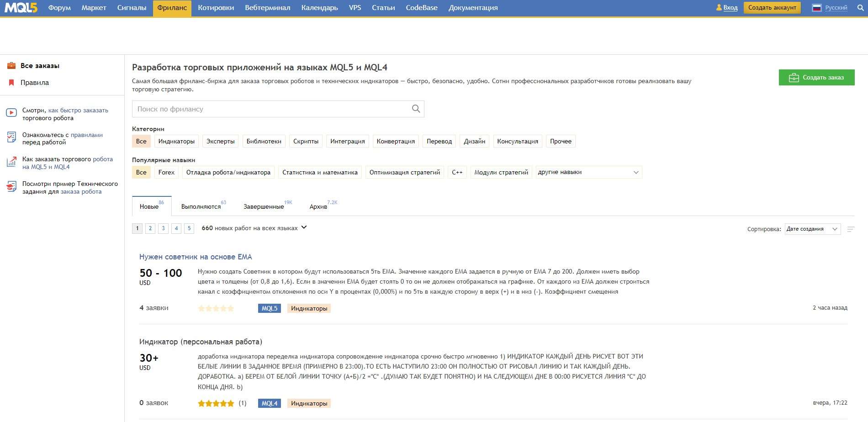
Task: Select the Индикаторы category filter
Action: (176, 141)
